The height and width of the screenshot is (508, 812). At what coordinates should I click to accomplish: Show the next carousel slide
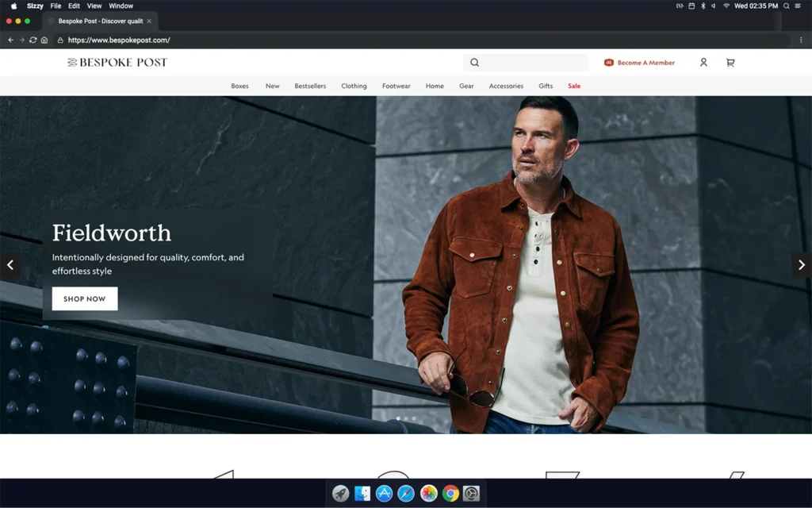[x=801, y=265]
